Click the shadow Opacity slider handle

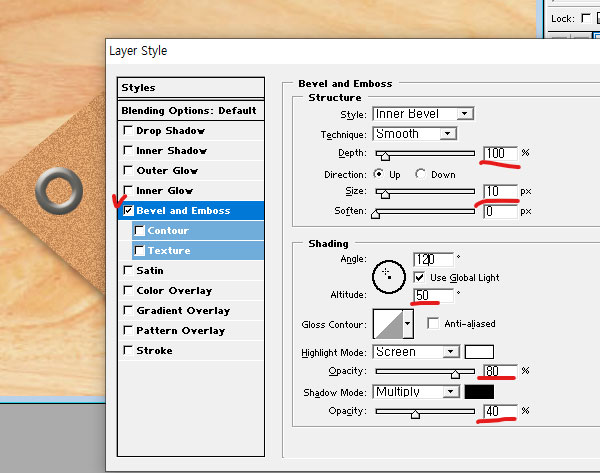tap(415, 414)
